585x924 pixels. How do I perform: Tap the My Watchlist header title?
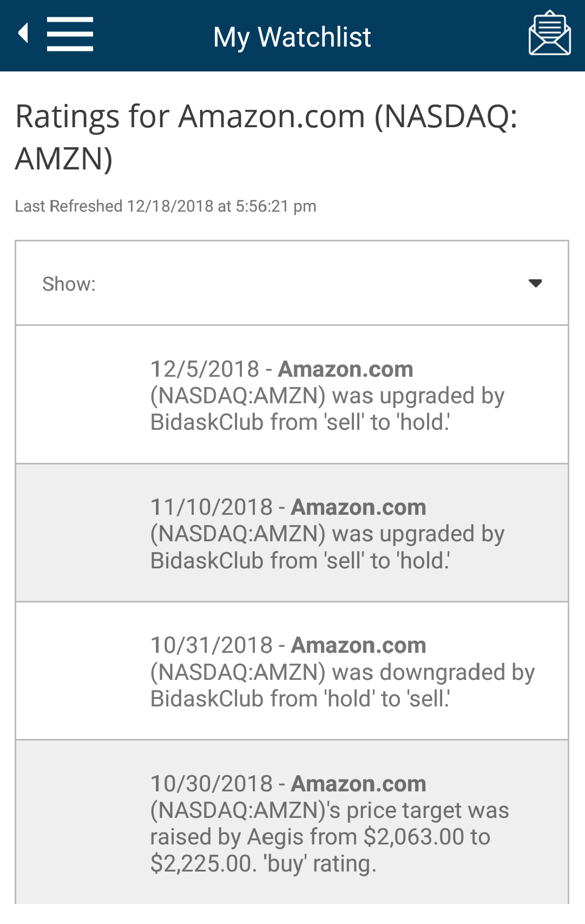[292, 37]
